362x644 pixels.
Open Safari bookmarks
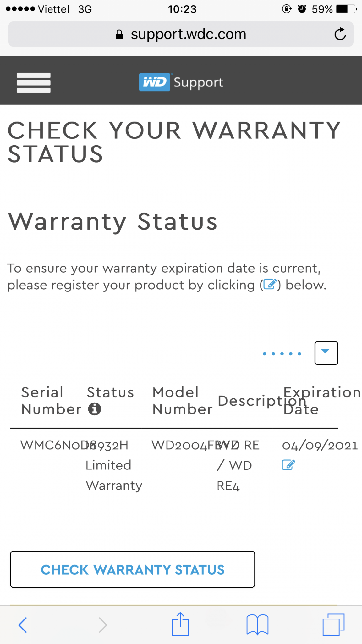257,625
